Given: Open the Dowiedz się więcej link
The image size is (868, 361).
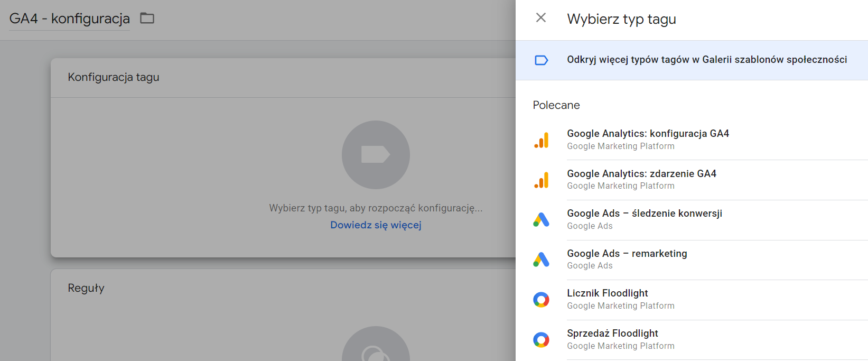Looking at the screenshot, I should tap(376, 225).
